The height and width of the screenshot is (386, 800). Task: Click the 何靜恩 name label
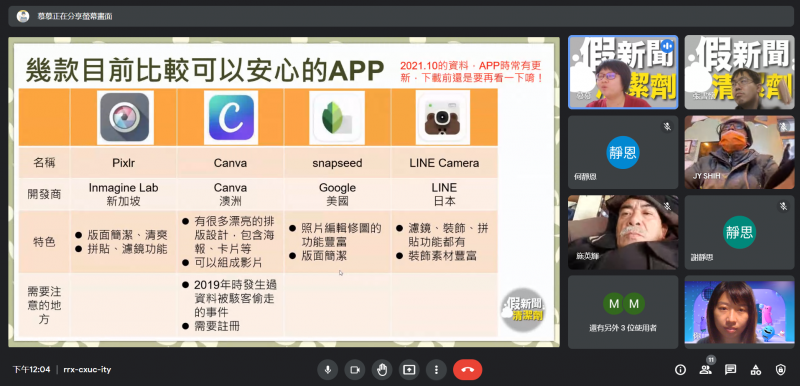pos(585,177)
